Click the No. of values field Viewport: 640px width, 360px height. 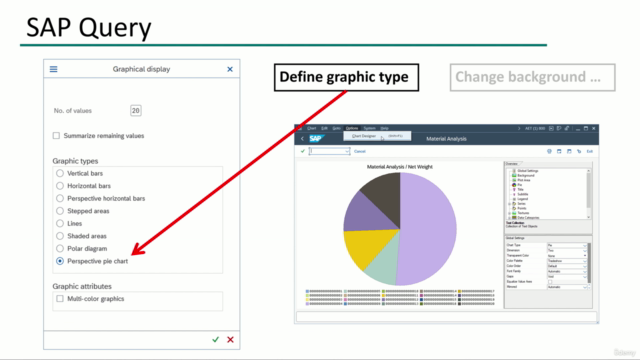136,110
